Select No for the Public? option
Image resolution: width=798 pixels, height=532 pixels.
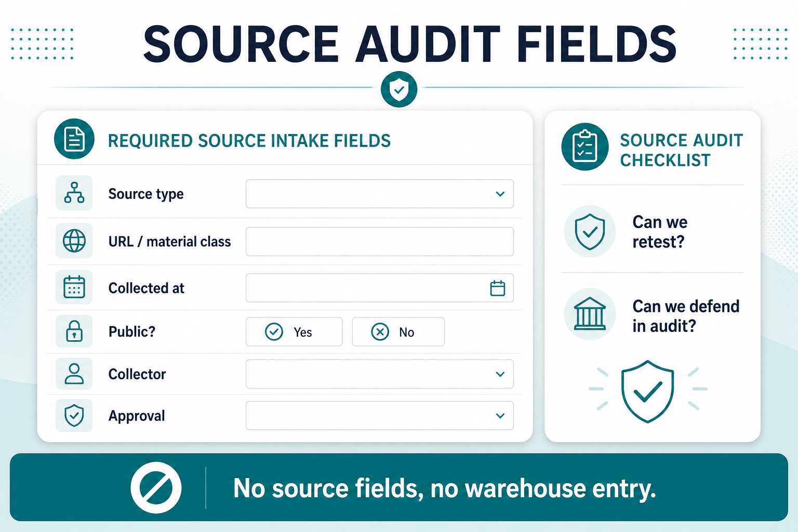pyautogui.click(x=398, y=331)
